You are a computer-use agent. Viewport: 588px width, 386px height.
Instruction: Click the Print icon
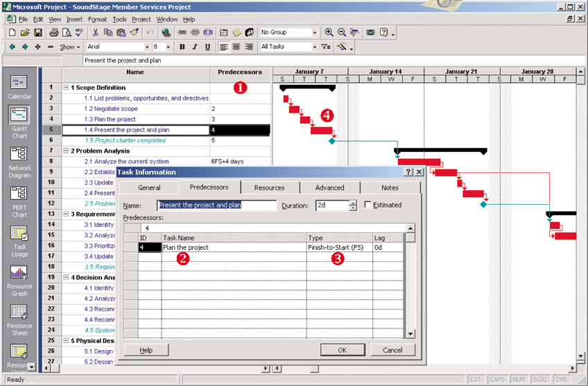click(x=53, y=33)
